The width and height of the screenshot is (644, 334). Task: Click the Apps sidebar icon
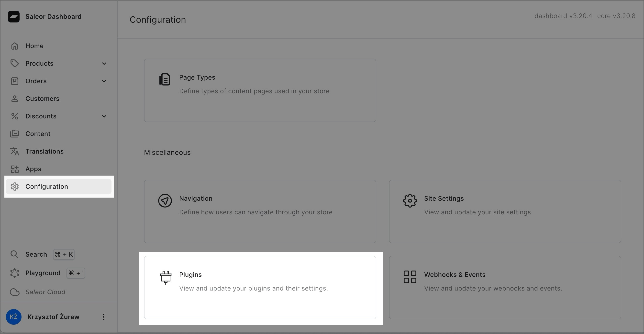[x=14, y=168]
